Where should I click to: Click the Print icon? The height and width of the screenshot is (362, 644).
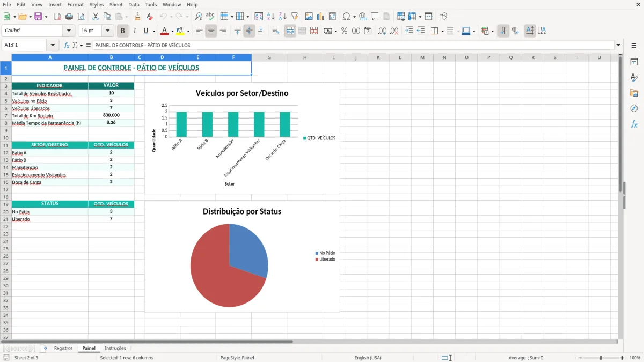tap(69, 17)
